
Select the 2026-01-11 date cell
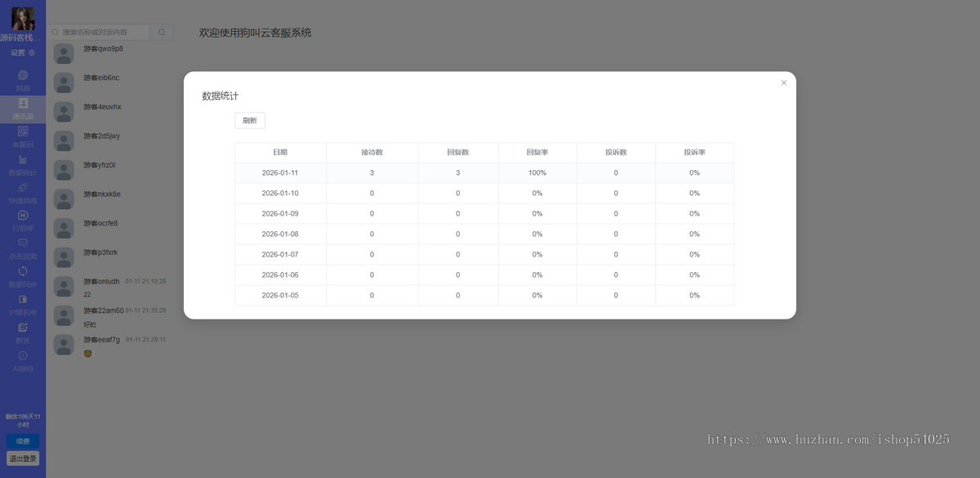(280, 173)
